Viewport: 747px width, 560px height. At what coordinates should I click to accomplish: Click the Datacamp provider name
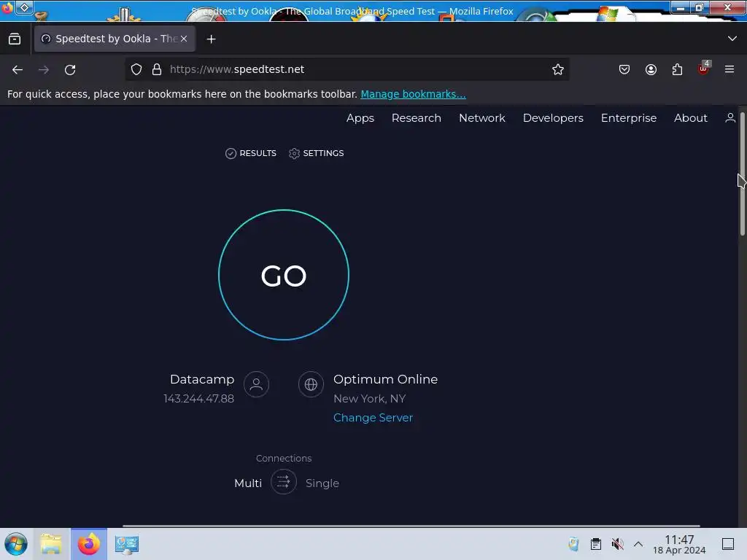[202, 379]
